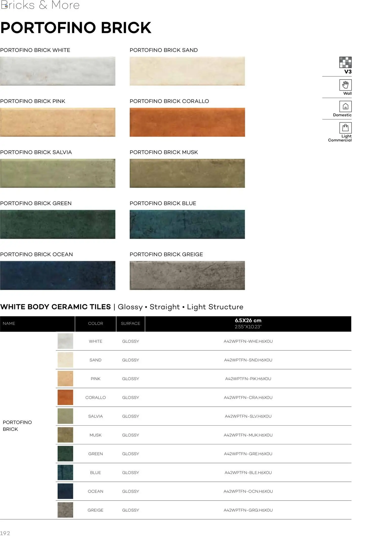Click the PORTOFINO BRICK CORALLO label
Viewport: 392px width, 536px height.
(x=169, y=101)
